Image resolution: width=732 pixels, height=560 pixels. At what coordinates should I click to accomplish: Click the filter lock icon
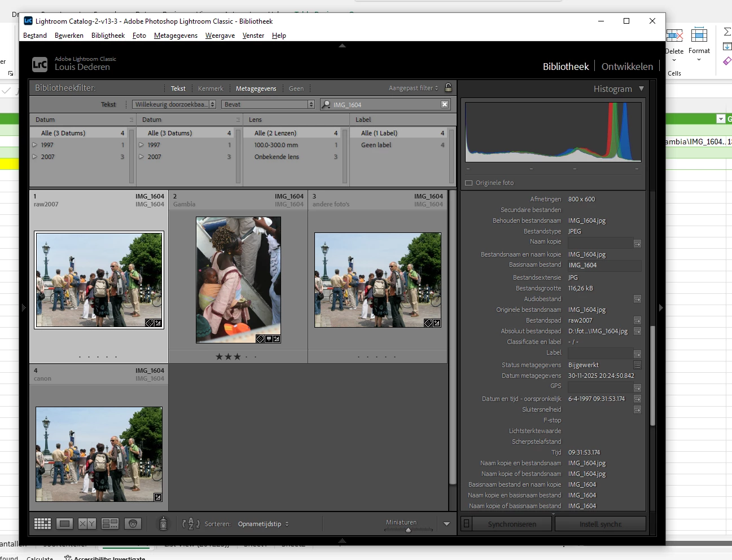click(449, 87)
